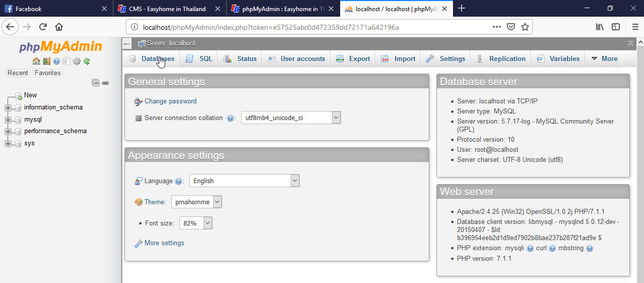This screenshot has width=644, height=283.
Task: Open a new browser tab
Action: 462,8
